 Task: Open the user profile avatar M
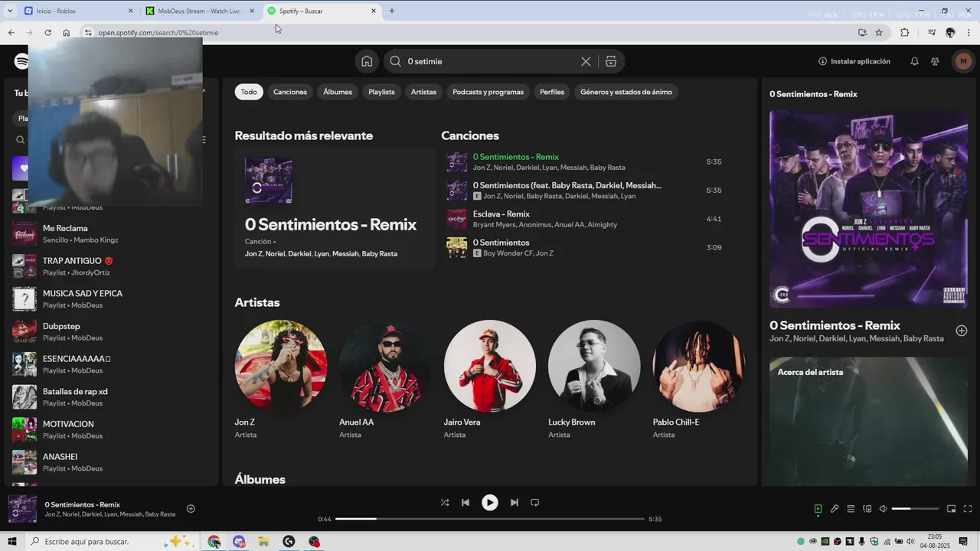963,61
